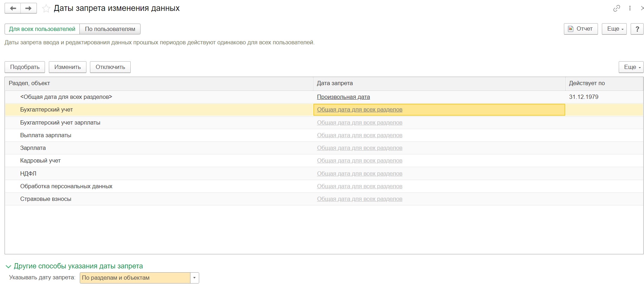Click 'Дата запрета' column header
644x286 pixels.
[x=439, y=83]
